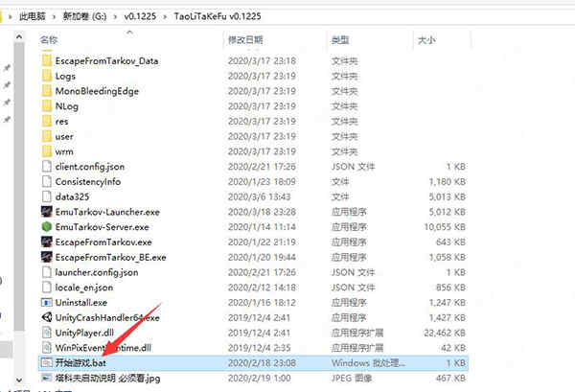The height and width of the screenshot is (392, 575).
Task: Click the JPEG 图像 type cell
Action: [x=352, y=378]
